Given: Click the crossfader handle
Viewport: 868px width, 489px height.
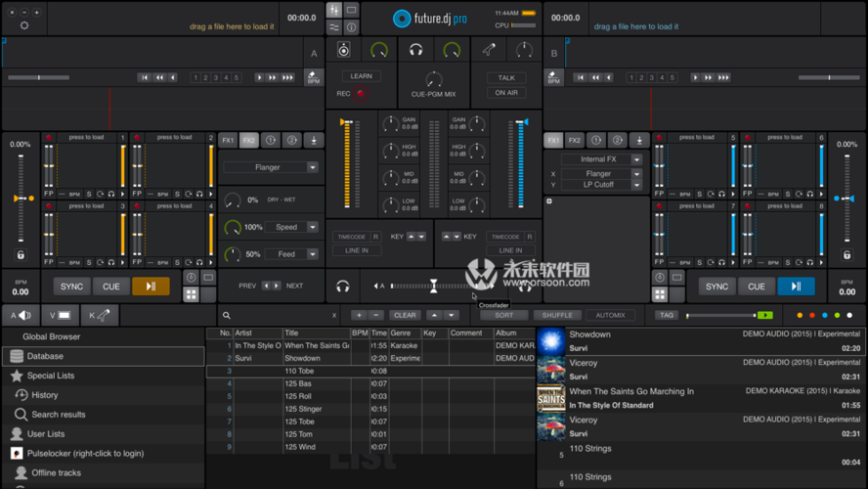Looking at the screenshot, I should coord(433,286).
